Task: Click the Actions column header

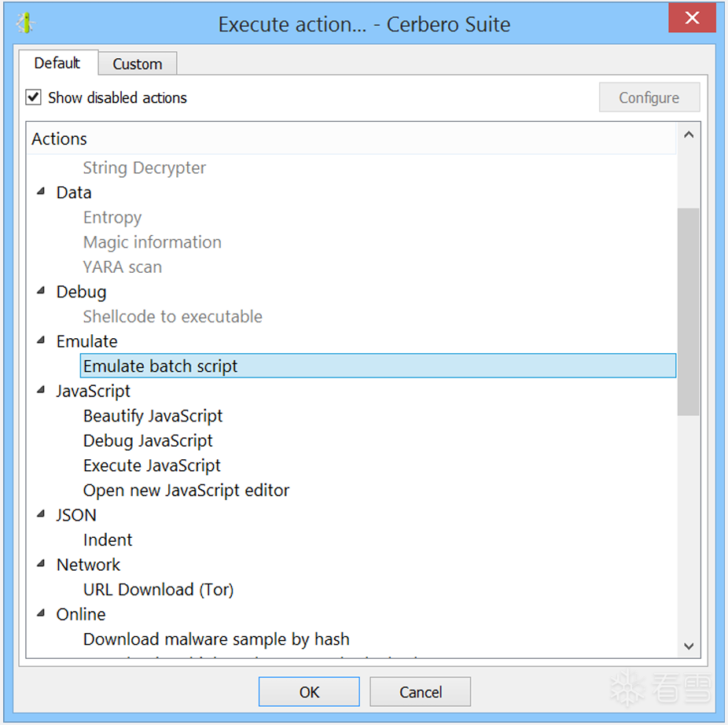Action: click(x=60, y=139)
